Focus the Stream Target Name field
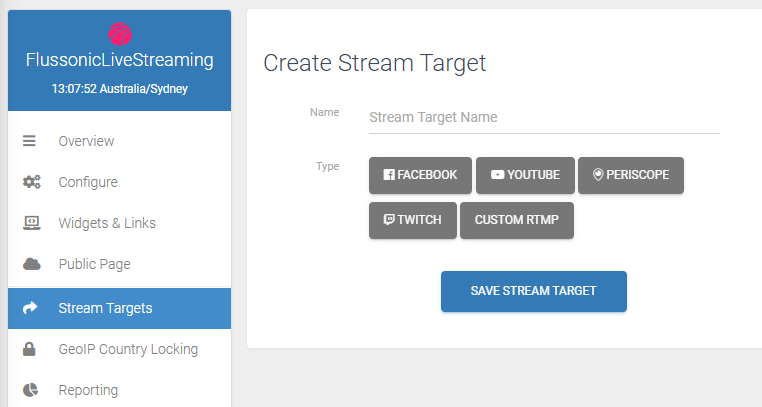The image size is (762, 407). coord(544,118)
